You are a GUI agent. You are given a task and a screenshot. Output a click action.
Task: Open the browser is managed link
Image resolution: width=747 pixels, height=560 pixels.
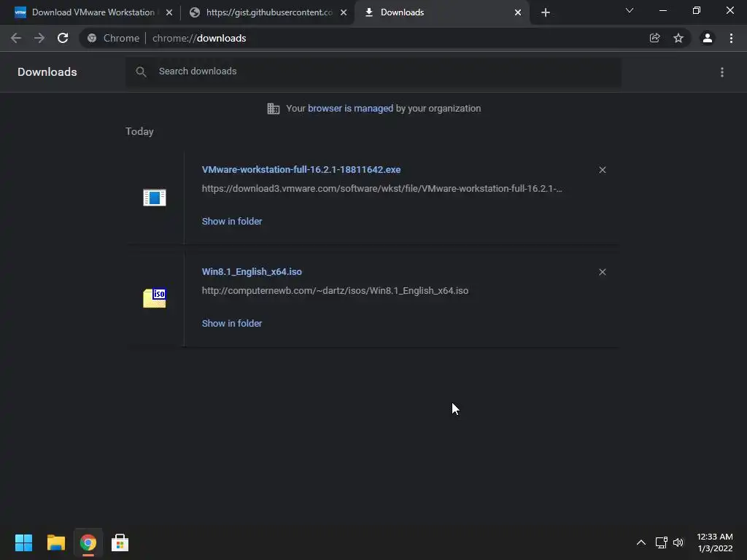(350, 109)
